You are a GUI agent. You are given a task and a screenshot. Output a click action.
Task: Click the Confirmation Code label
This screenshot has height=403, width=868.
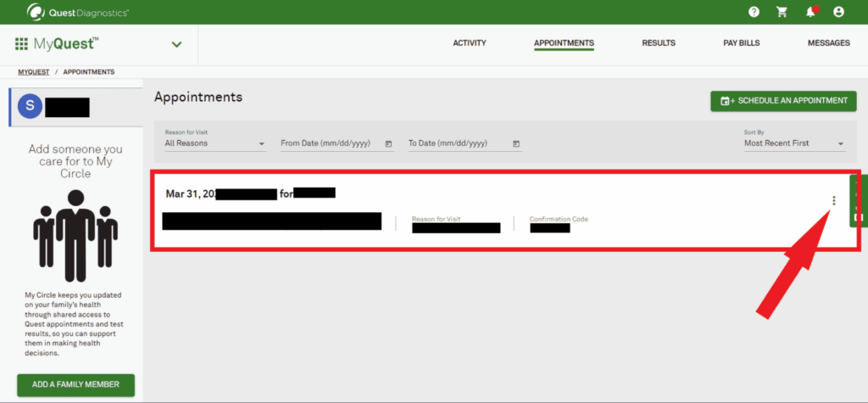[x=559, y=219]
